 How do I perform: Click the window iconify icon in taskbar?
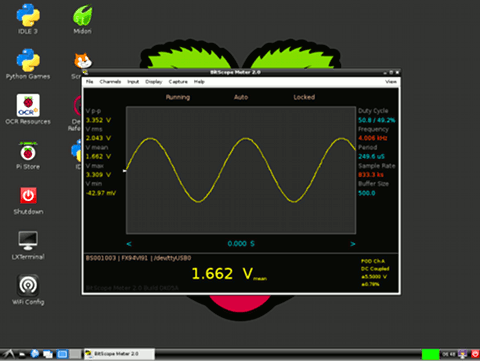point(48,354)
